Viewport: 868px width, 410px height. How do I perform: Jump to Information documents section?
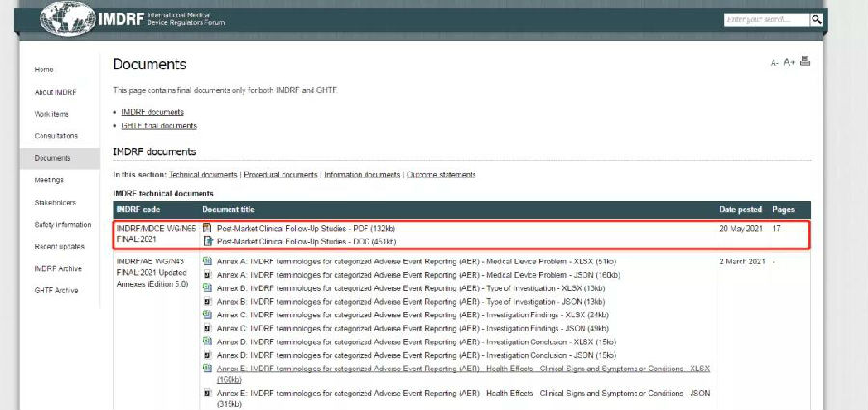(362, 175)
